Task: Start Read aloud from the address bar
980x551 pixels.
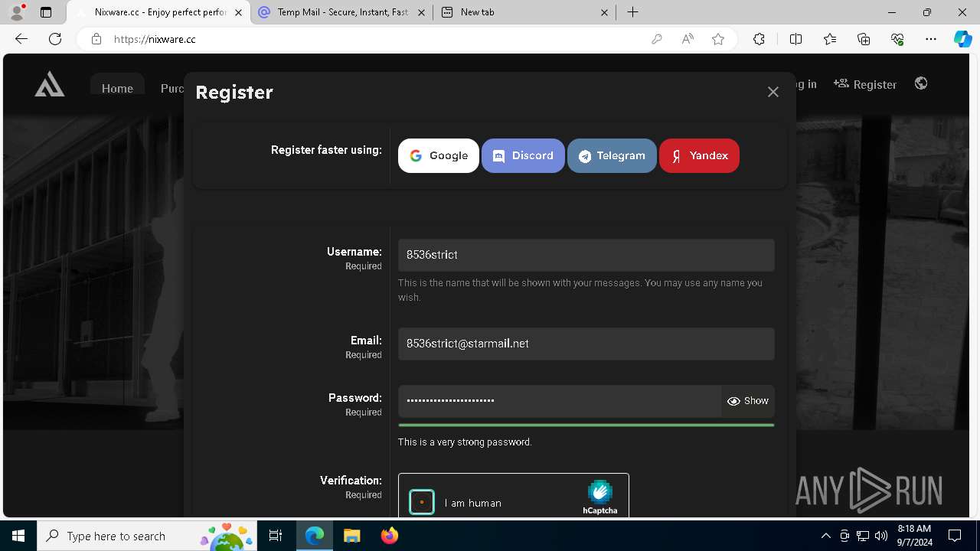Action: [688, 39]
